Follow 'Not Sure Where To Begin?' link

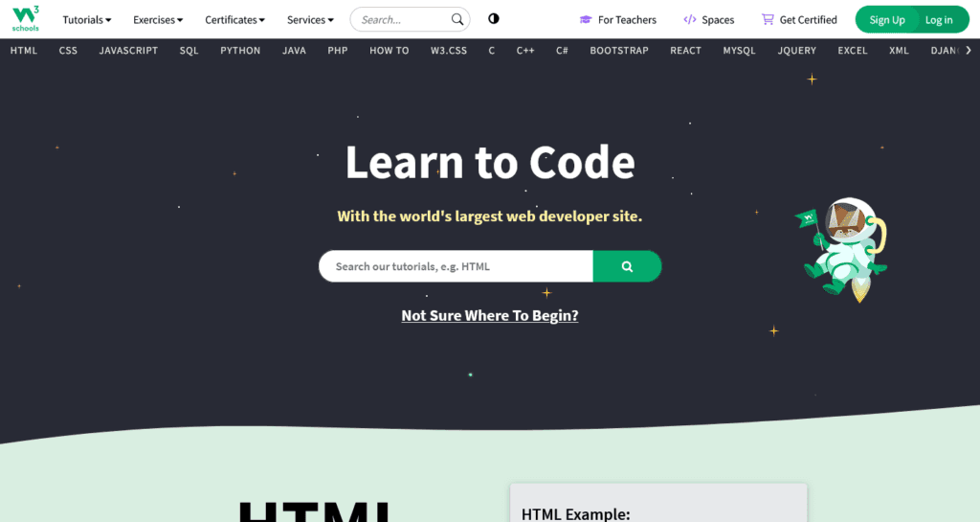(490, 316)
